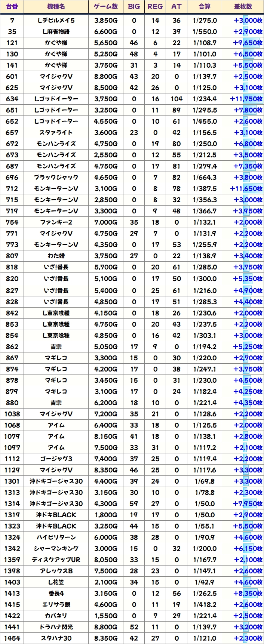Viewport: 264px width, 644px height.
Task: Click the AT column header
Action: click(176, 6)
